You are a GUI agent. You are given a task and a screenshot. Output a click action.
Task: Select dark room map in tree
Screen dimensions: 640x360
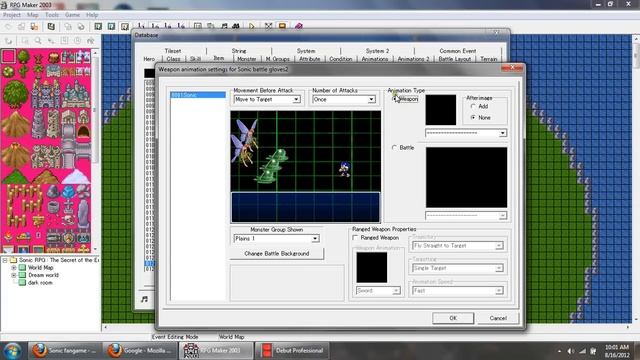[40, 282]
